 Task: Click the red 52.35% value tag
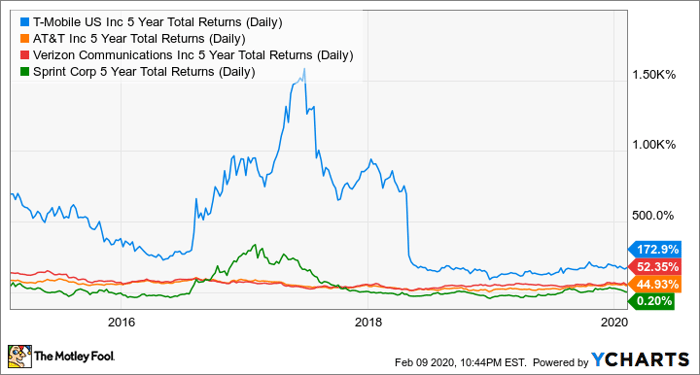[x=654, y=267]
